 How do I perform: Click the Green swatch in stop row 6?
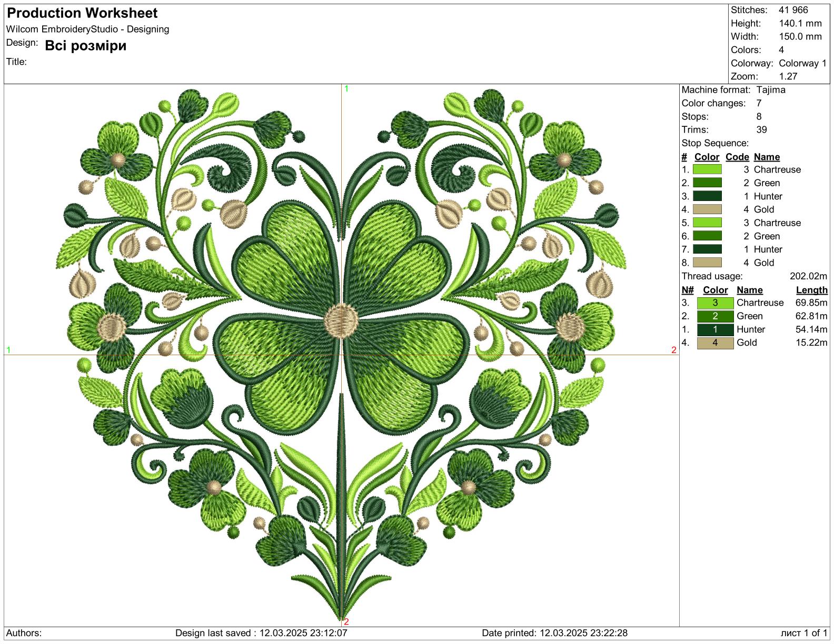pyautogui.click(x=707, y=236)
